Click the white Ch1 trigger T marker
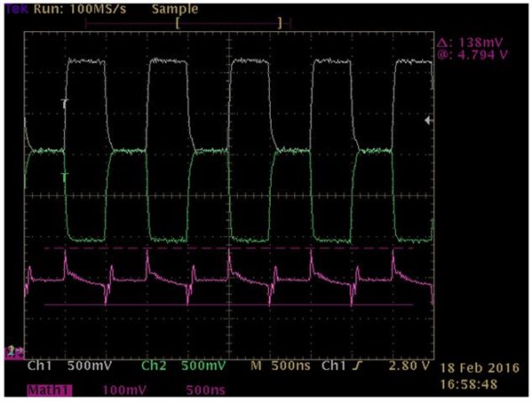The height and width of the screenshot is (402, 532). pos(64,103)
